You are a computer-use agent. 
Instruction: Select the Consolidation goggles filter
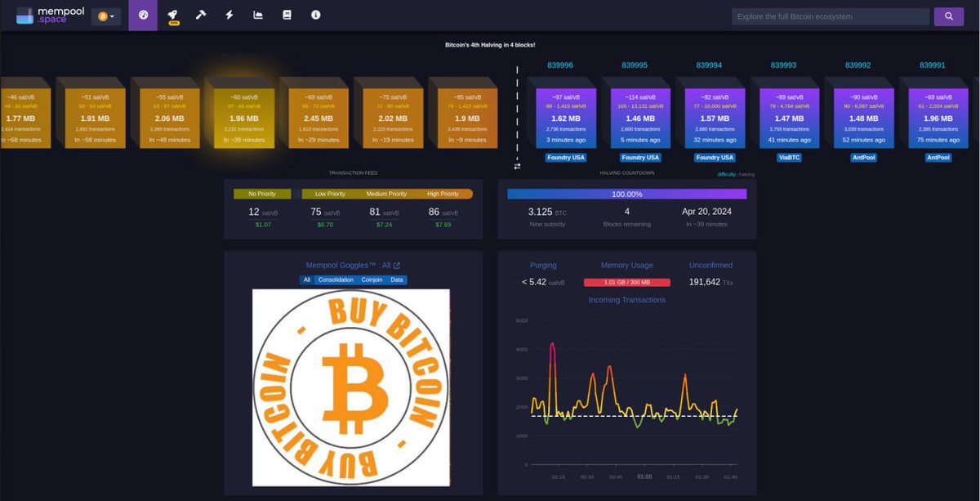pos(336,280)
